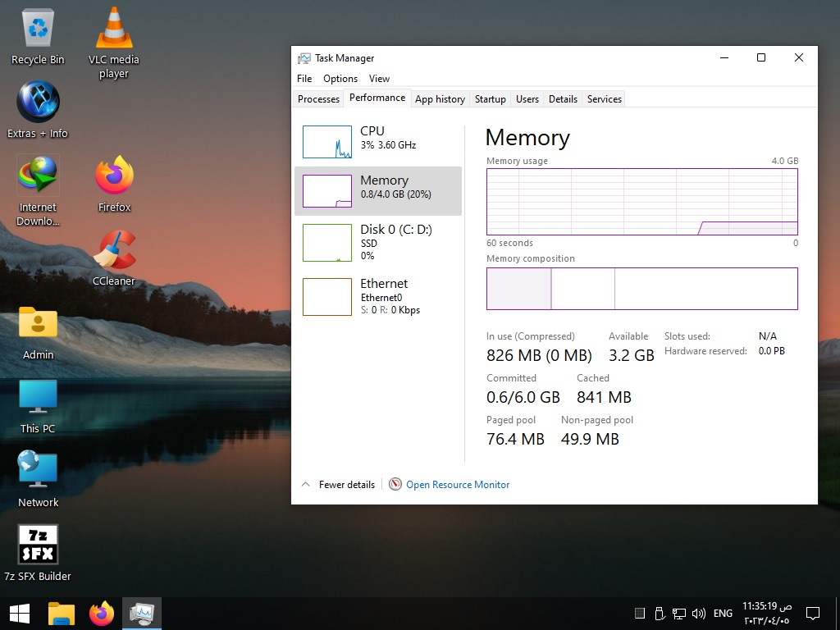Screen dimensions: 840x630
Task: Click the "60 seconds" graph label
Action: click(509, 243)
